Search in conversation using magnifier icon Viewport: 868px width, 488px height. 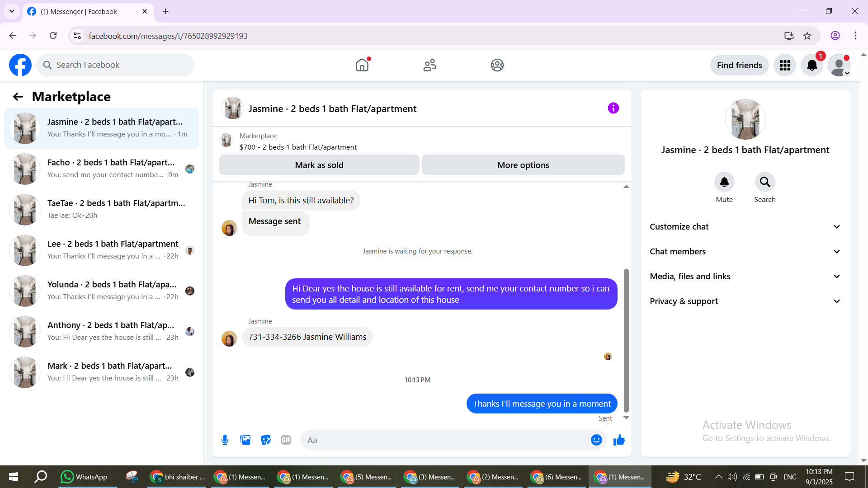[765, 182]
